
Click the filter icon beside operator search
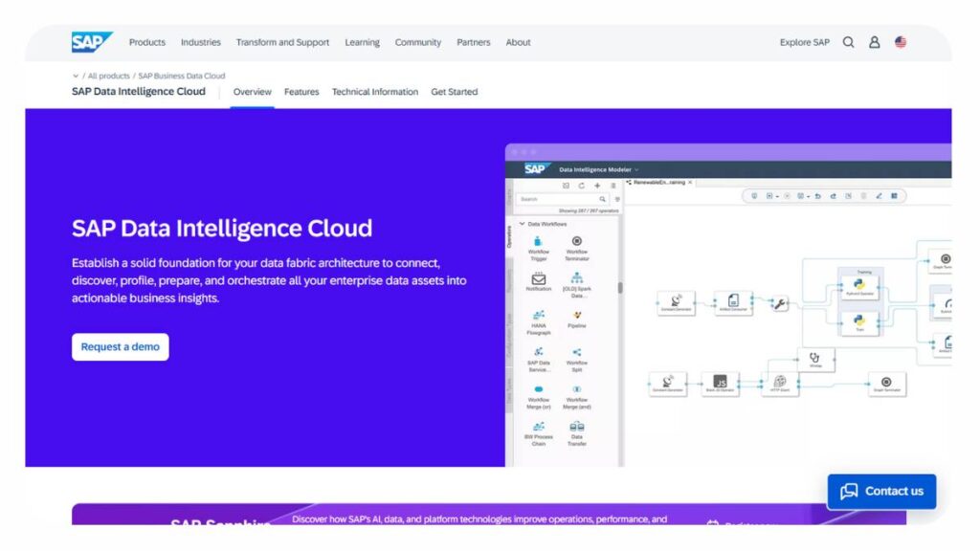[x=617, y=199]
